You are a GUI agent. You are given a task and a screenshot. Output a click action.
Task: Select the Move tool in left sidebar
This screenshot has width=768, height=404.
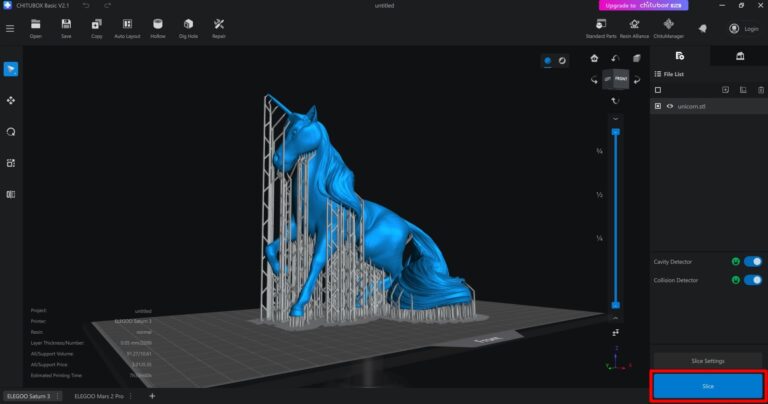pos(11,100)
